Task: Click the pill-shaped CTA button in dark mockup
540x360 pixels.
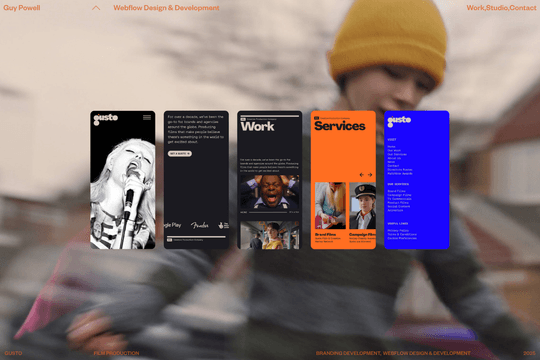Action: (180, 153)
